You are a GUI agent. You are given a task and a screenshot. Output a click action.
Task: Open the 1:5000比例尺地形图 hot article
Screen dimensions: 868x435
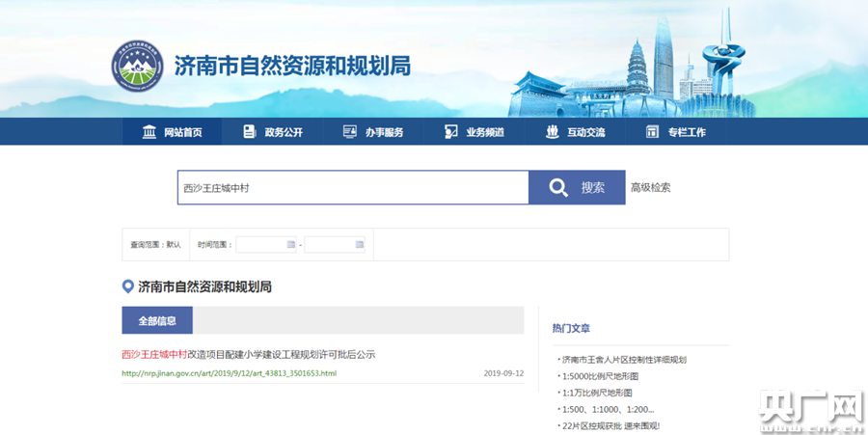coord(600,376)
